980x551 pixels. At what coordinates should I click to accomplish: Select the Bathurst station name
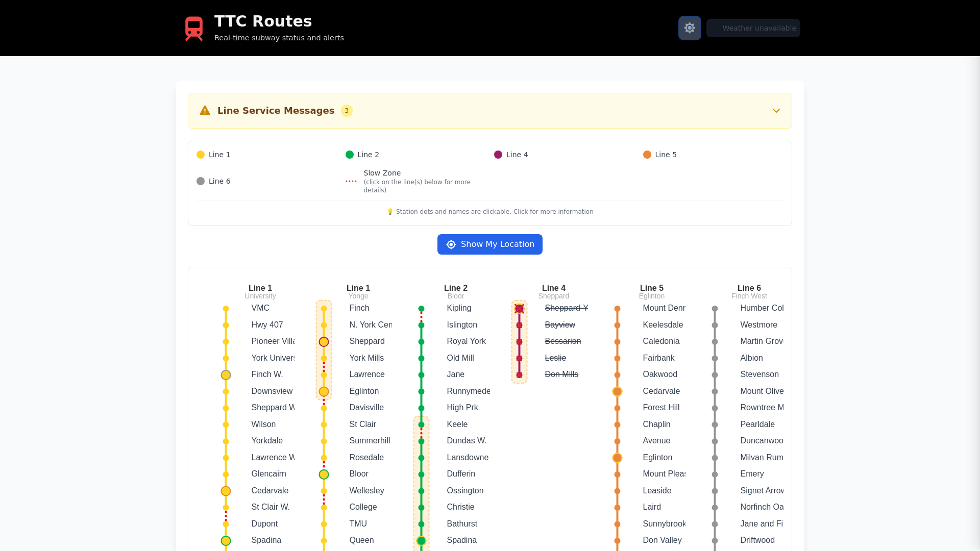click(x=462, y=524)
